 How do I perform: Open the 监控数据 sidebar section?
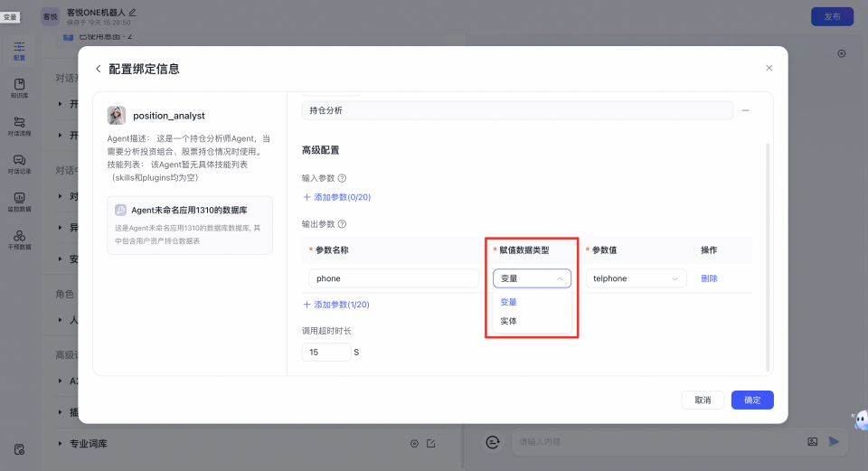19,202
